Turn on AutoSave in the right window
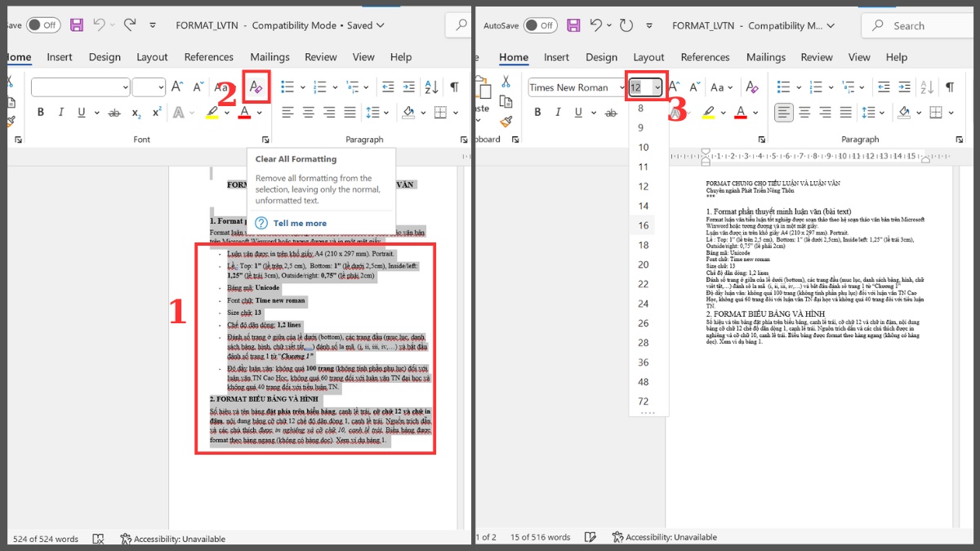This screenshot has width=980, height=551. 540,25
